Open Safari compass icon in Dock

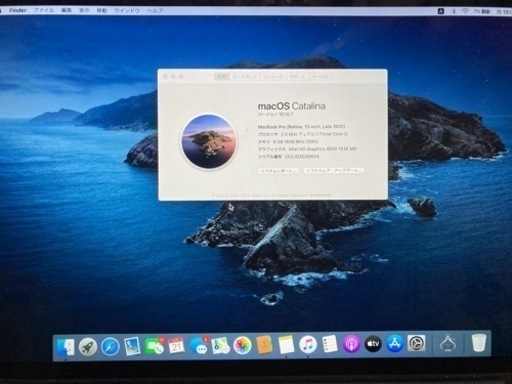(x=110, y=347)
